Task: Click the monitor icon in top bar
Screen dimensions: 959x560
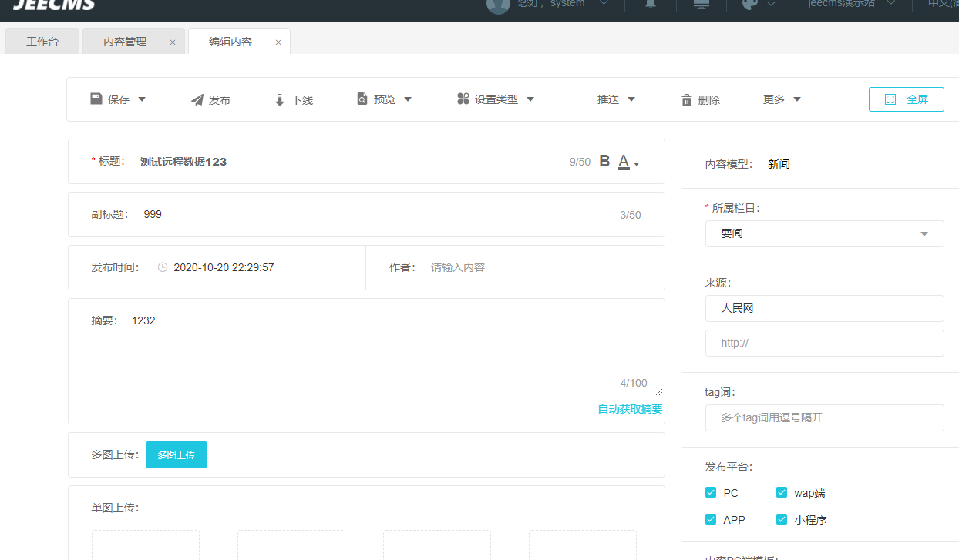Action: [702, 4]
